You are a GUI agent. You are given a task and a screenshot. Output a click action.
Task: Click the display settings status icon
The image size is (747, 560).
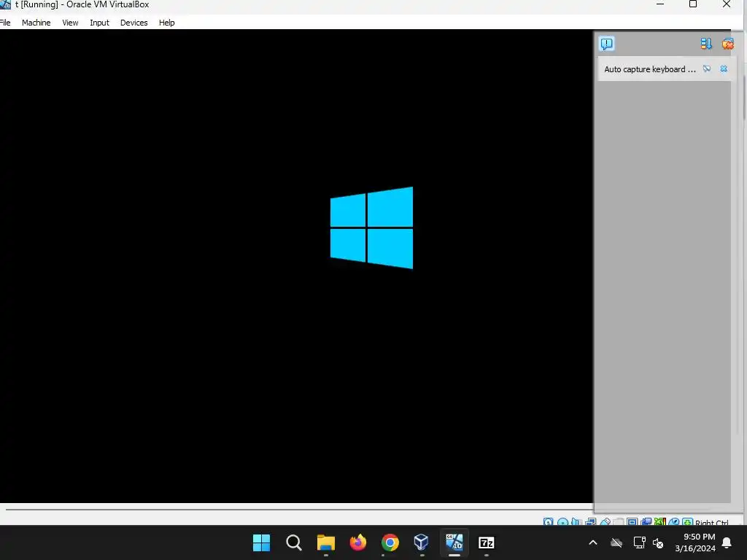[x=632, y=522]
